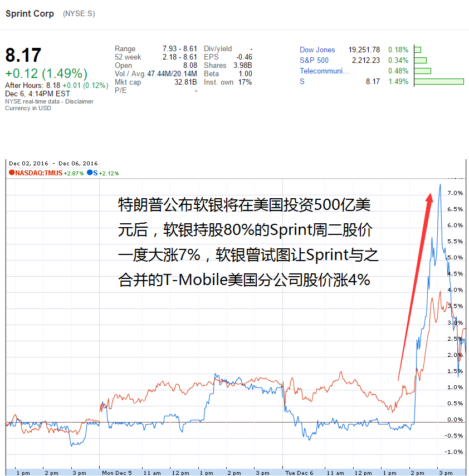Image resolution: width=469 pixels, height=476 pixels.
Task: Click the Currency in USD note
Action: click(x=28, y=108)
